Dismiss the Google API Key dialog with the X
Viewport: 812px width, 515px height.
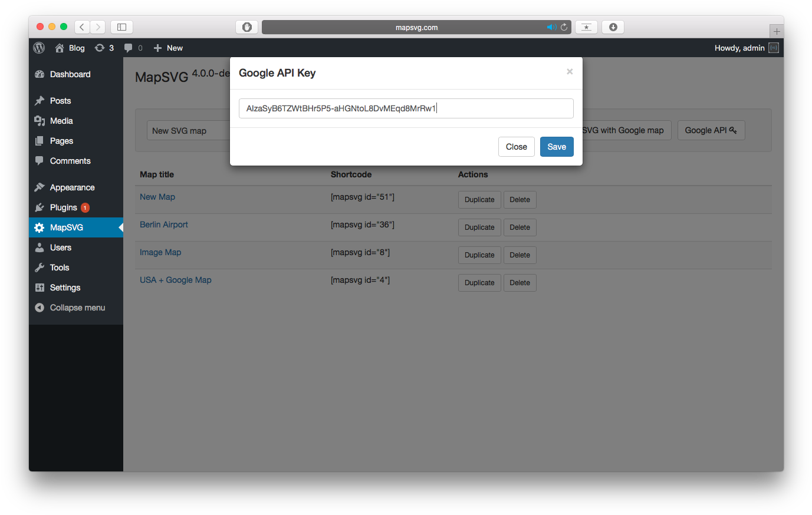click(570, 71)
